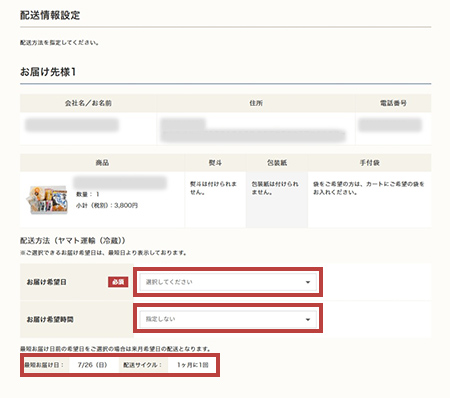
Task: Click the 会社名/お名前 column header
Action: pos(88,103)
